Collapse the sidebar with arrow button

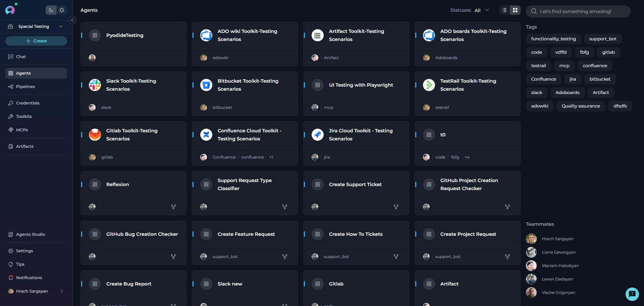72,20
